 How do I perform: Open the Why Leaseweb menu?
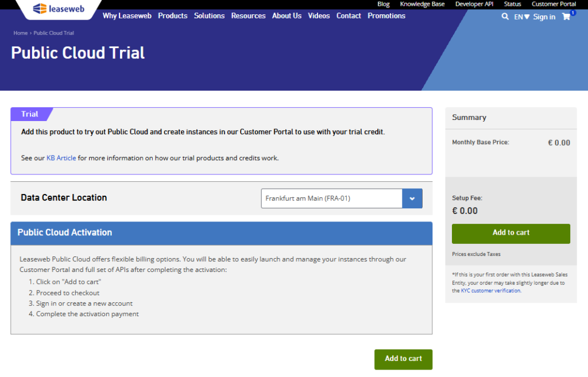(127, 15)
